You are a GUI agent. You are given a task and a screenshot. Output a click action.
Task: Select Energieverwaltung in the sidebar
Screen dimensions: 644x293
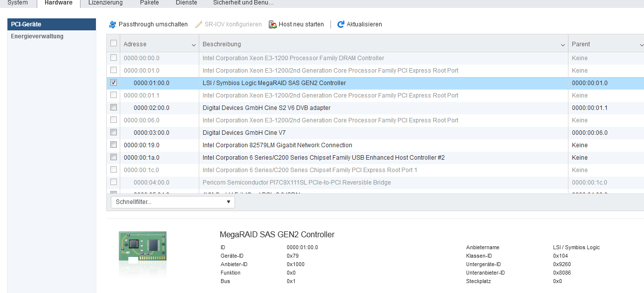37,36
